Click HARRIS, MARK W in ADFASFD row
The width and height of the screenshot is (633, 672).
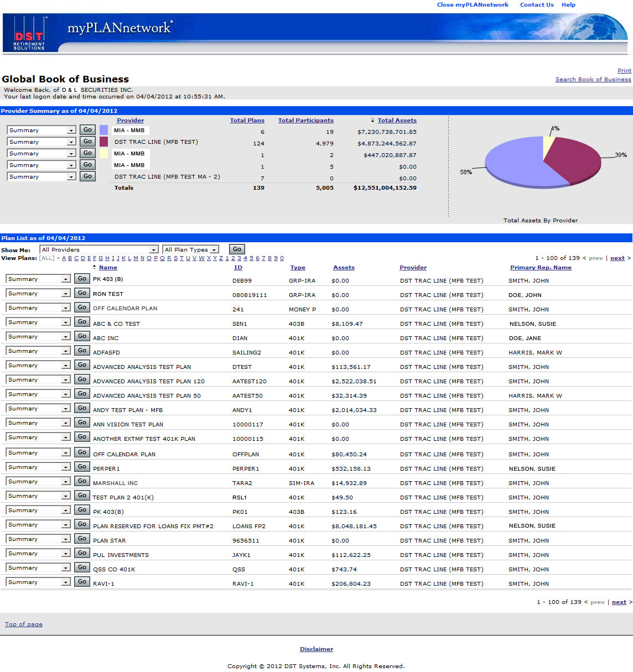coord(535,353)
